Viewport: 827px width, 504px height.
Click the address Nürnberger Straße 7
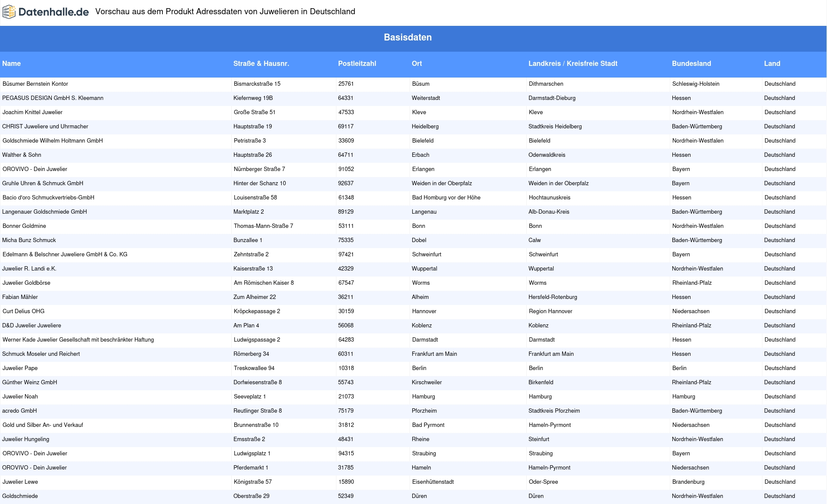click(x=260, y=169)
